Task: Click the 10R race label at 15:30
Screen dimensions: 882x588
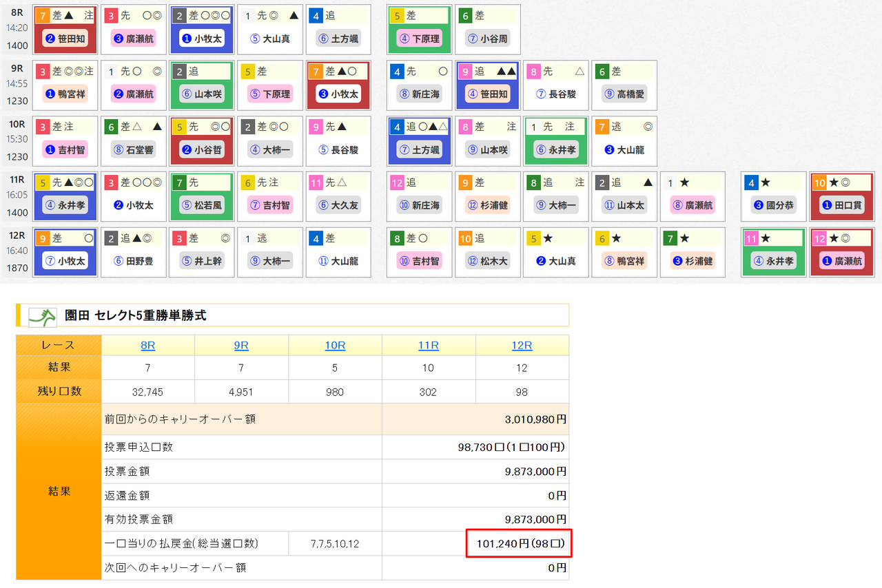Action: (17, 124)
